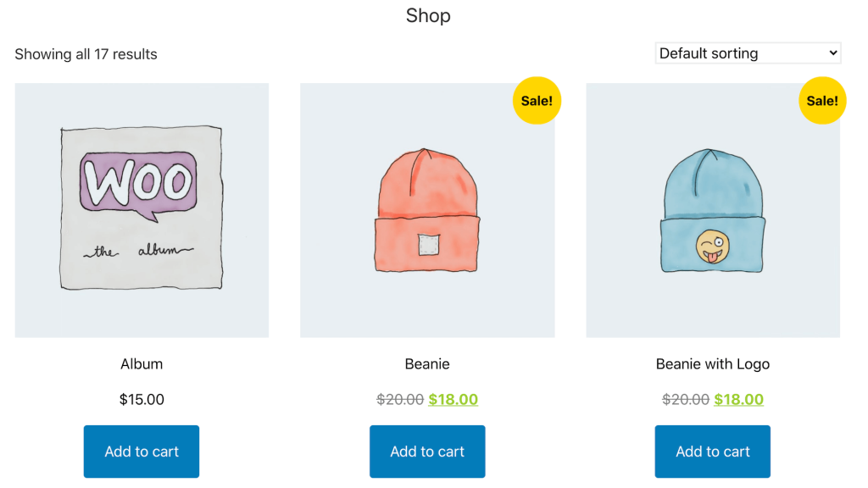Click the Sale badge on Beanie with Logo
This screenshot has height=488, width=868.
click(822, 100)
